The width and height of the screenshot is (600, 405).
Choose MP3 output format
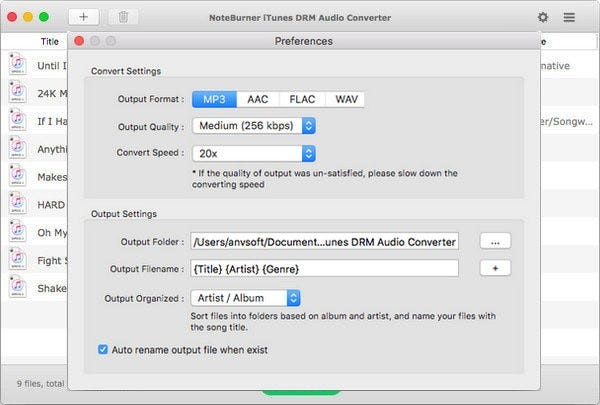coord(214,100)
